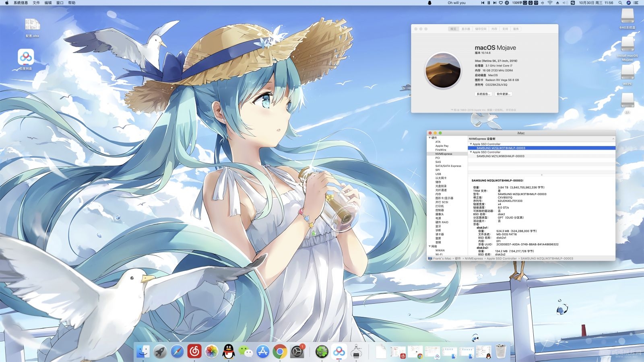Select SATA/SATA Express in sidebar
Image resolution: width=644 pixels, height=362 pixels.
[448, 166]
